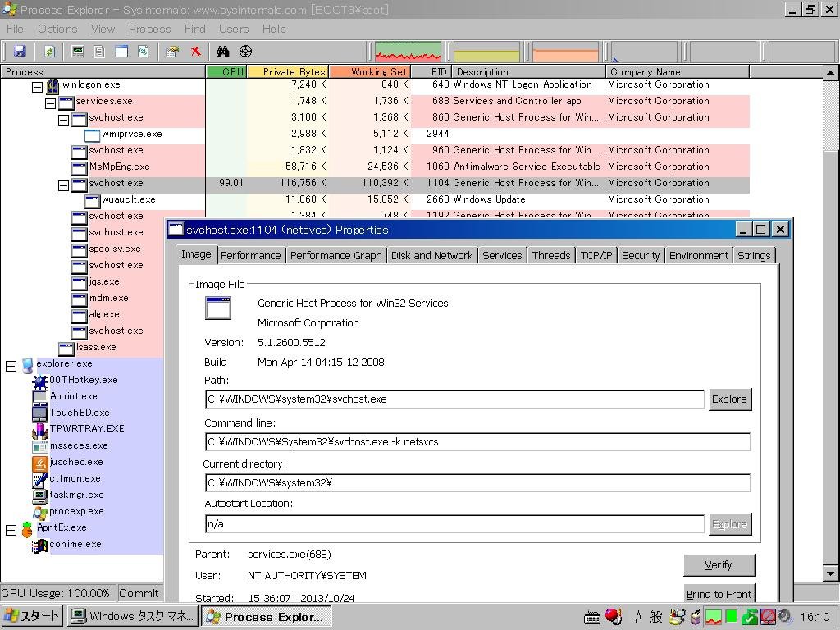Click the explorer.exe process icon
This screenshot has height=630, width=840.
click(27, 365)
